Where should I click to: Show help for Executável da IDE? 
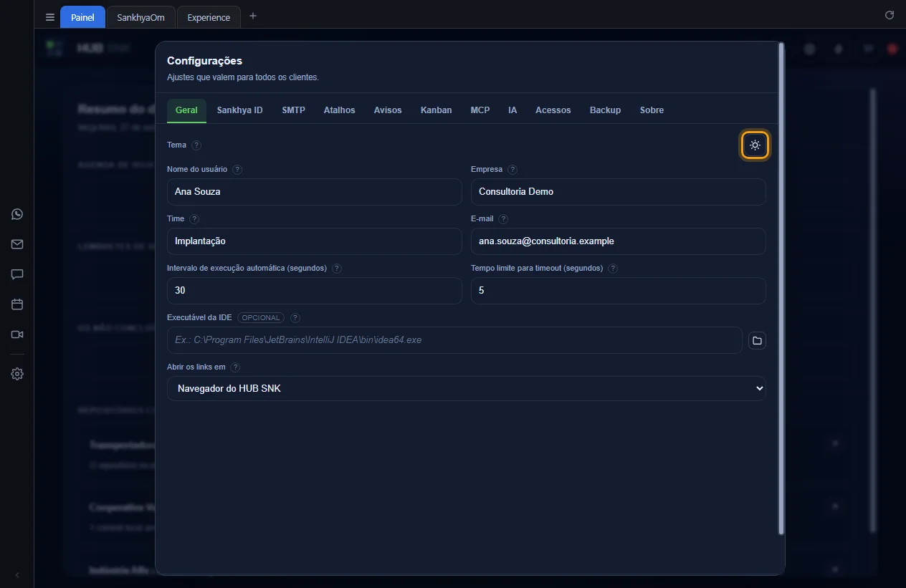[x=295, y=318]
